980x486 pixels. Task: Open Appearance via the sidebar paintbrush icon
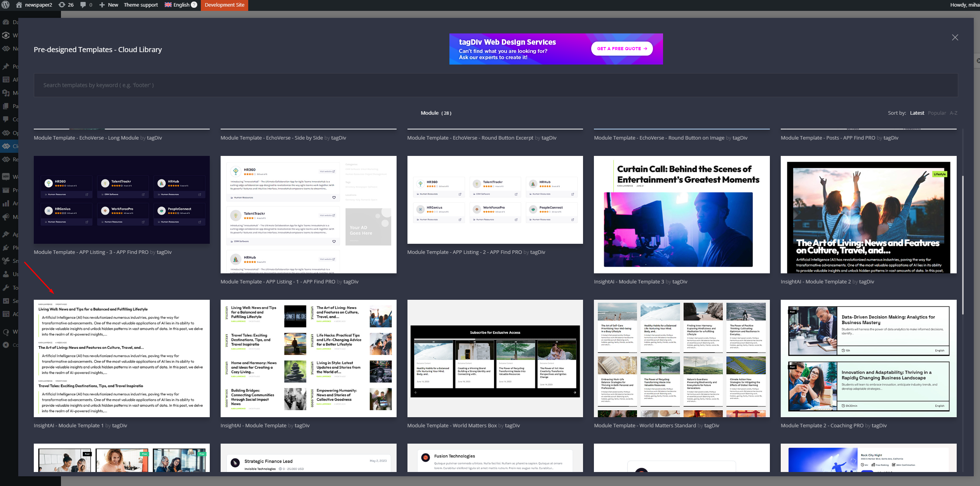[x=6, y=234]
